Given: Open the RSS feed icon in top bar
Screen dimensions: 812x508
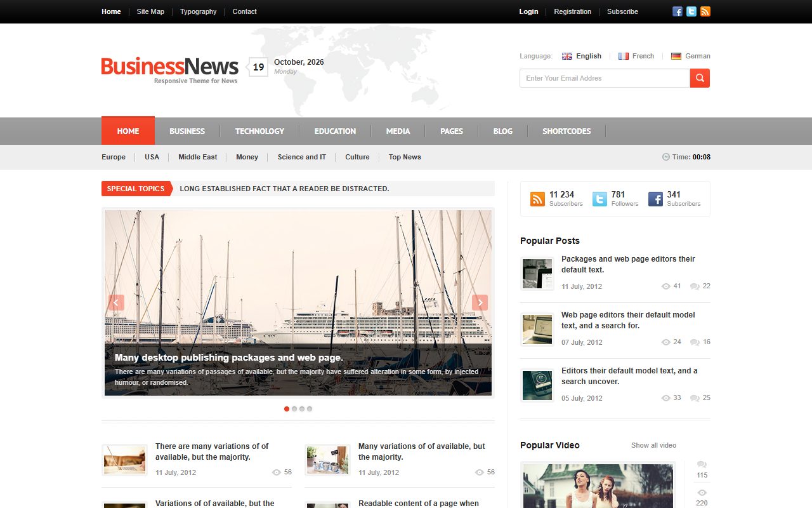Looking at the screenshot, I should click(705, 11).
